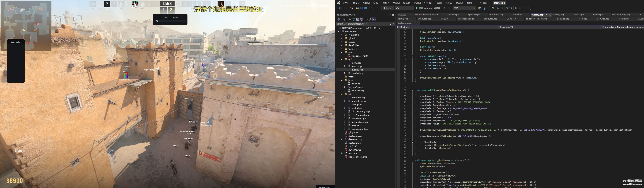Viewport: 644px width, 188px height.
Task: Click the Solution Explorer collapse all icon
Action: (358, 19)
